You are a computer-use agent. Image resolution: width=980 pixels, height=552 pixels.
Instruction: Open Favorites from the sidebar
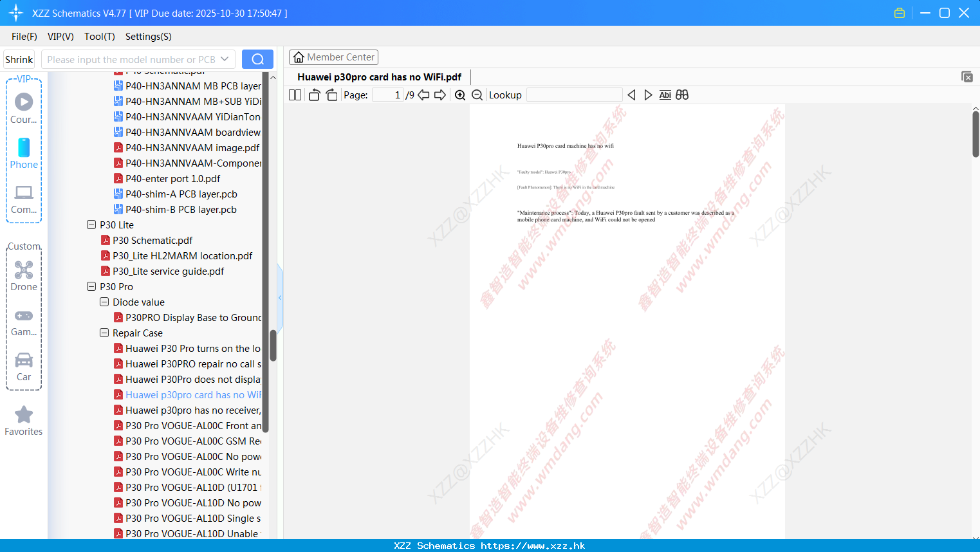[x=24, y=421]
